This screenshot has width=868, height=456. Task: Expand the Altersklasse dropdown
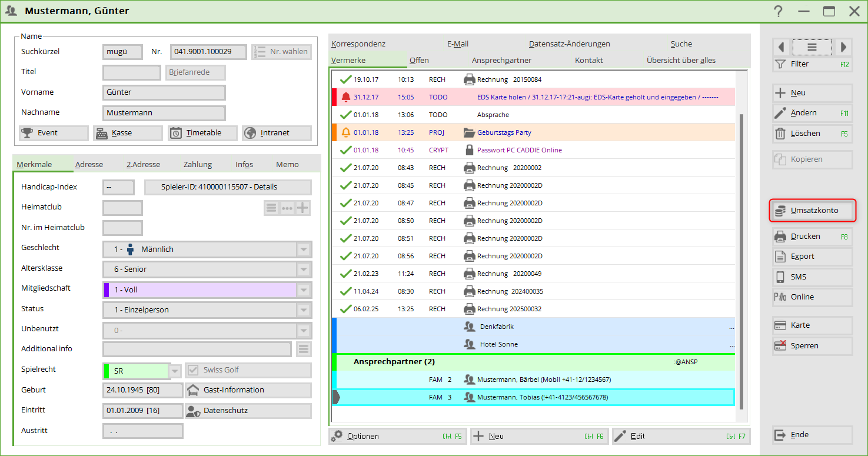(x=304, y=269)
